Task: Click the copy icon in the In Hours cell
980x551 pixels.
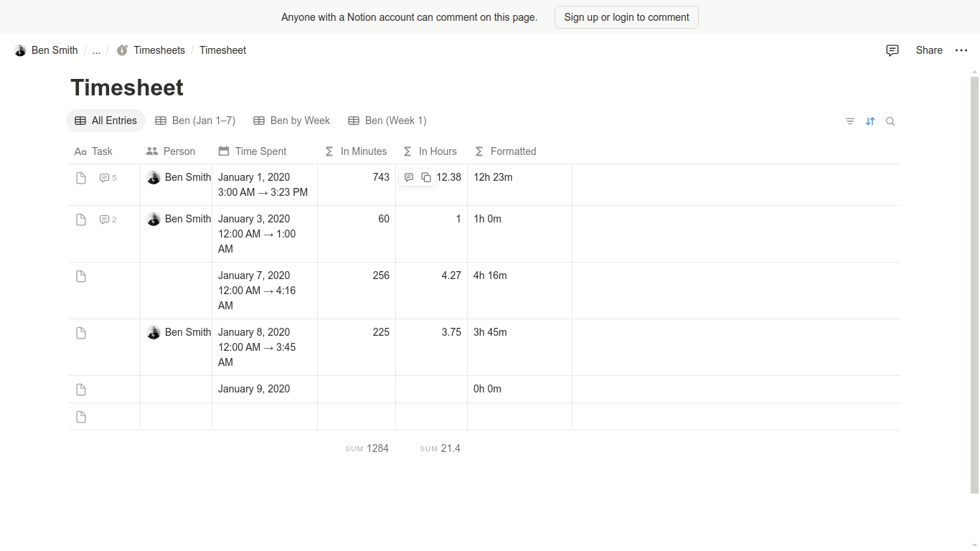Action: (x=426, y=177)
